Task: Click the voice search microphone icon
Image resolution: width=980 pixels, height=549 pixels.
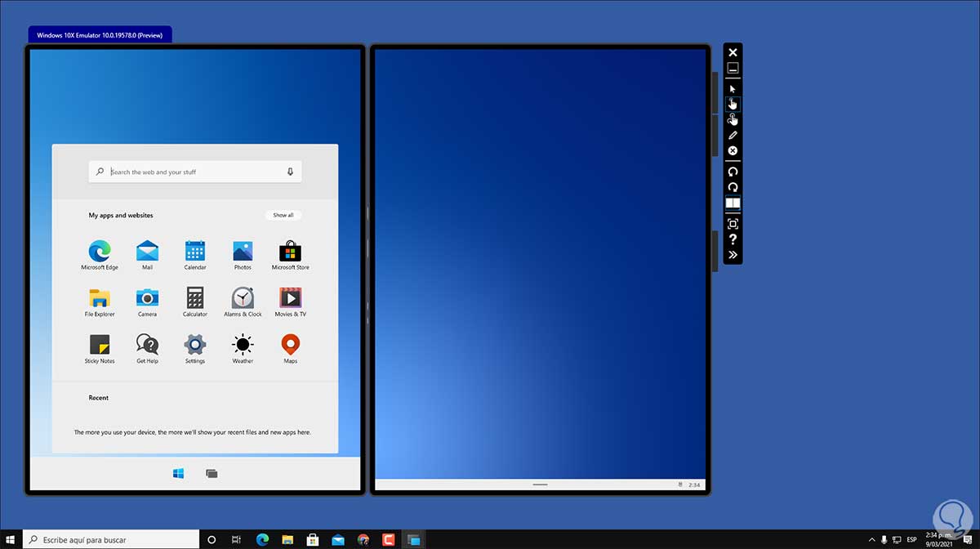Action: point(290,172)
